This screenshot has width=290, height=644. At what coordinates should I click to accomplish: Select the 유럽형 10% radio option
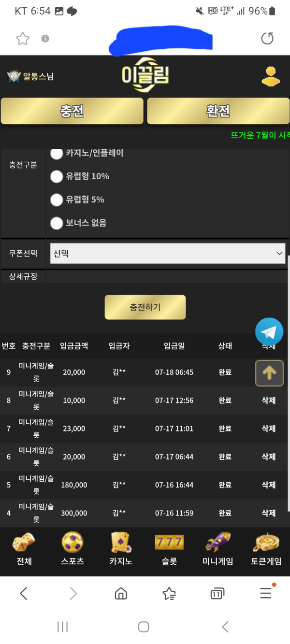coord(57,176)
